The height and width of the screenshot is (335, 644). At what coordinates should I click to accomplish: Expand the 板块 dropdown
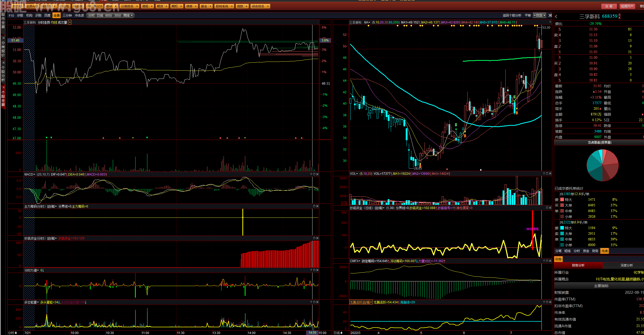116,6
